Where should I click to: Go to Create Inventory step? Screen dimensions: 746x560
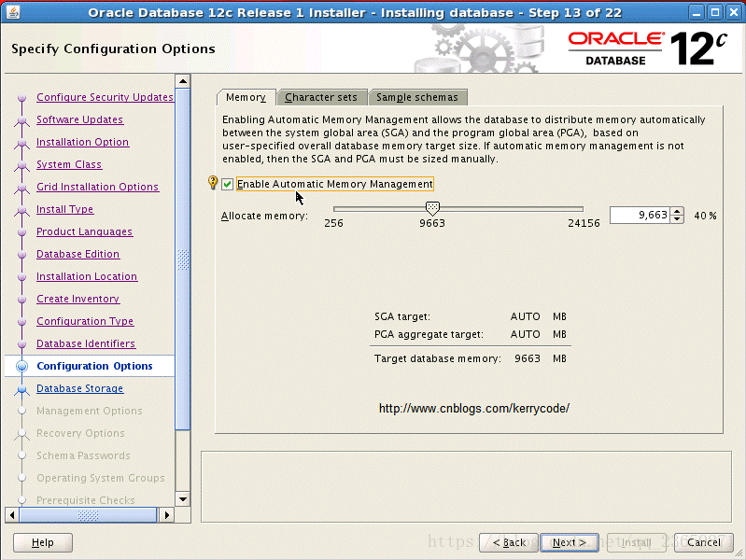[78, 299]
